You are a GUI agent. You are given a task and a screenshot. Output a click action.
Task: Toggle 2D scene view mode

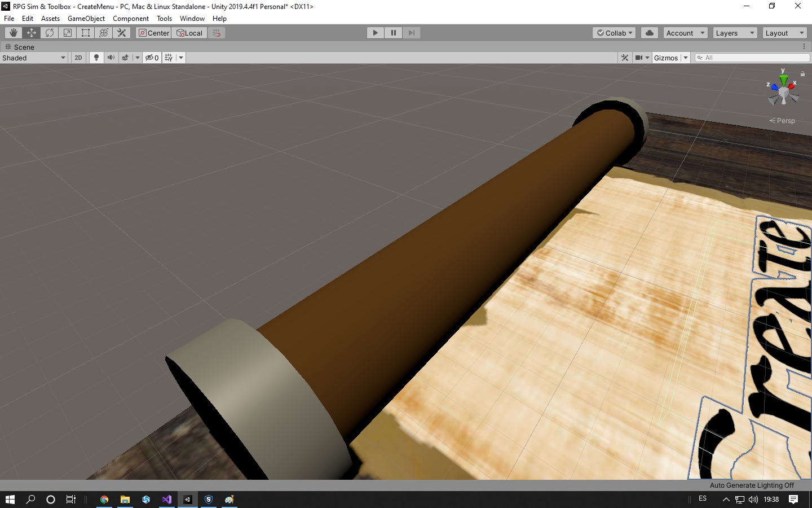click(78, 58)
